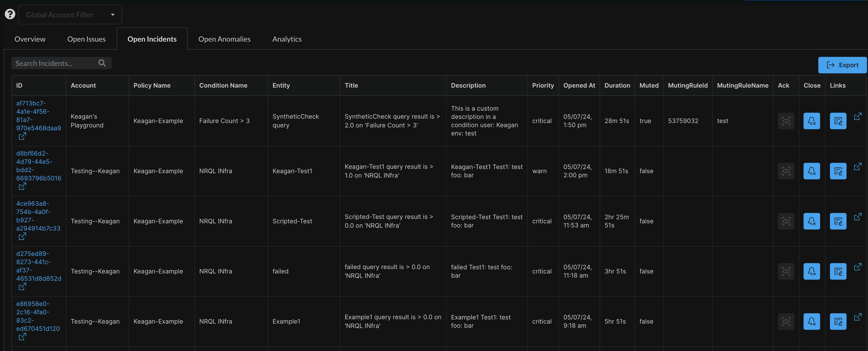This screenshot has width=868, height=351.
Task: Close the 'failed' entity incident via bell icon
Action: click(x=811, y=271)
